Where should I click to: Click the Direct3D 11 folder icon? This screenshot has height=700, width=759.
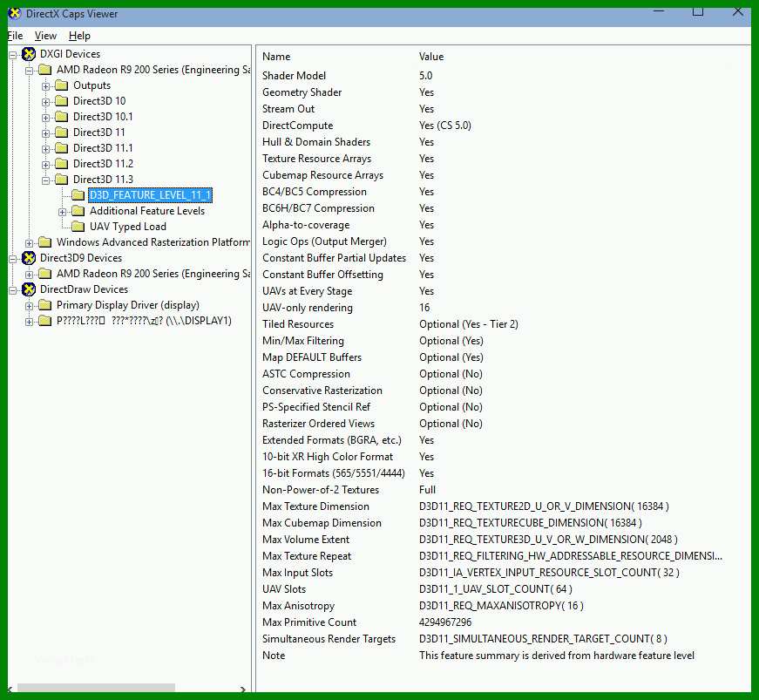(x=62, y=133)
